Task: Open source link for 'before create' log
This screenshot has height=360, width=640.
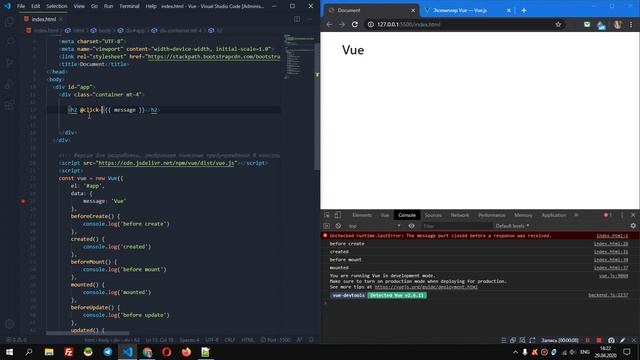Action: pyautogui.click(x=611, y=244)
